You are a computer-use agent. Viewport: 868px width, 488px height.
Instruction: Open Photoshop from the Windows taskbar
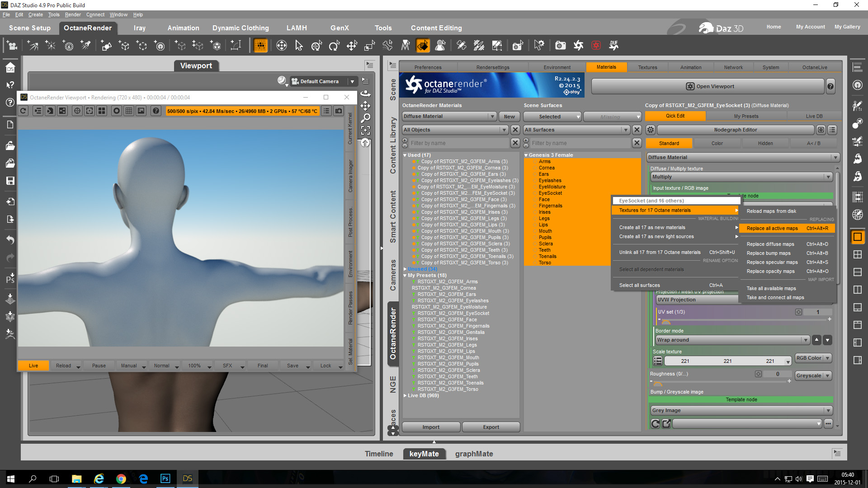pyautogui.click(x=165, y=479)
